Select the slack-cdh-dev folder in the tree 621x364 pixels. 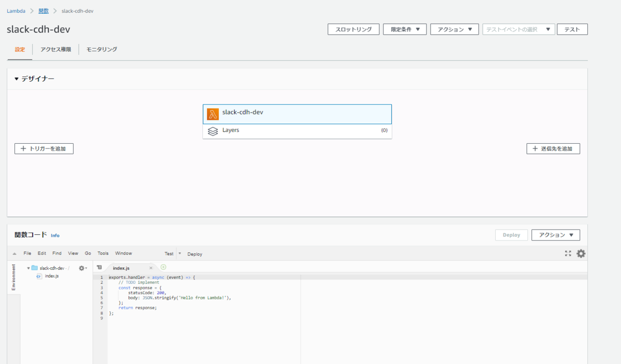click(x=52, y=268)
